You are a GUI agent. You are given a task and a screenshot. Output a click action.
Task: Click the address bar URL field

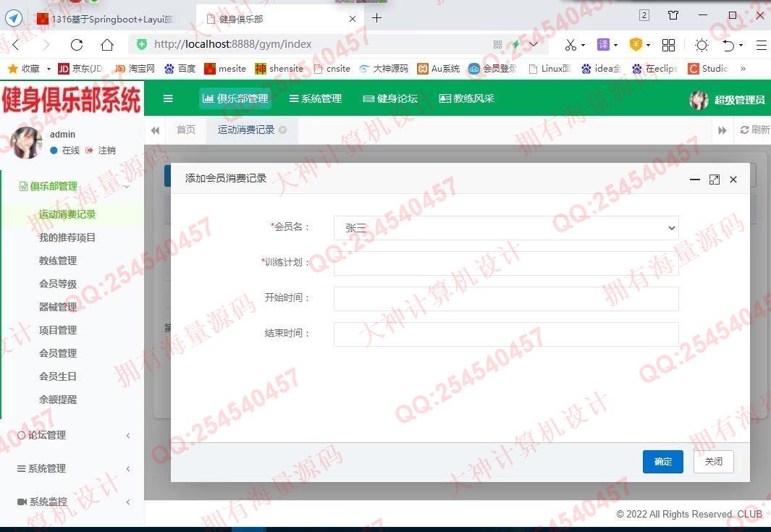[x=315, y=44]
